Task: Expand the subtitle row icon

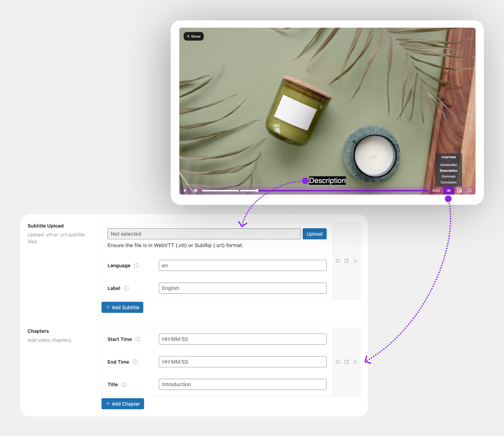Action: point(338,261)
